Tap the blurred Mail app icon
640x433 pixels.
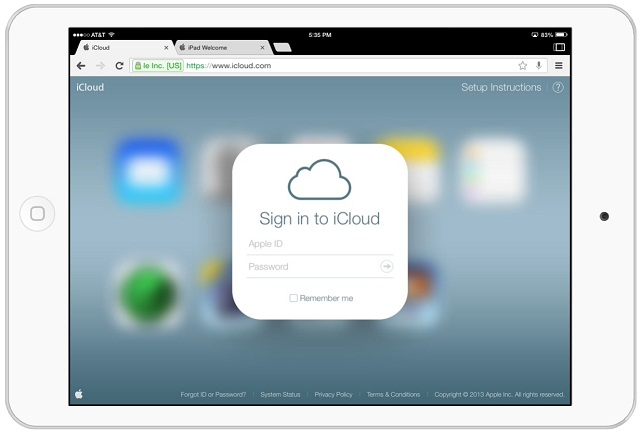[148, 170]
